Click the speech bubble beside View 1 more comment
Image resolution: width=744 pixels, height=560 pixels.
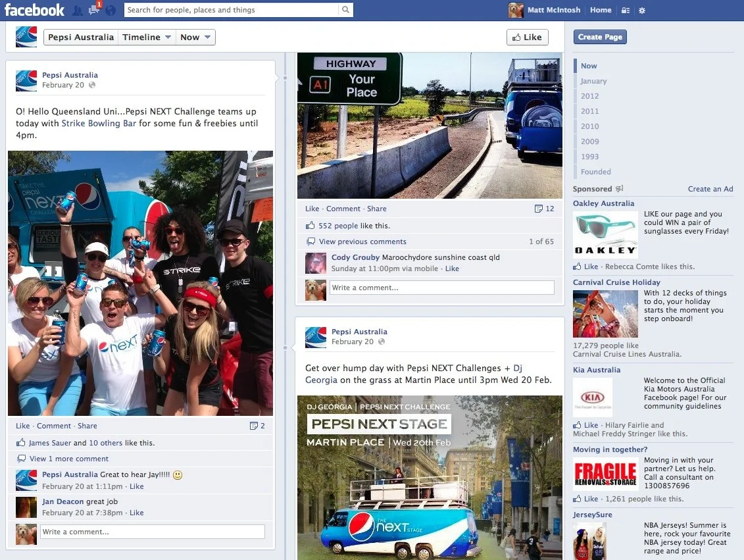tap(21, 459)
